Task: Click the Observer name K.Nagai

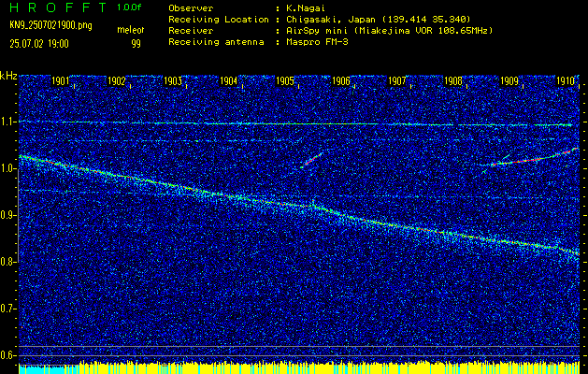Action: (306, 8)
